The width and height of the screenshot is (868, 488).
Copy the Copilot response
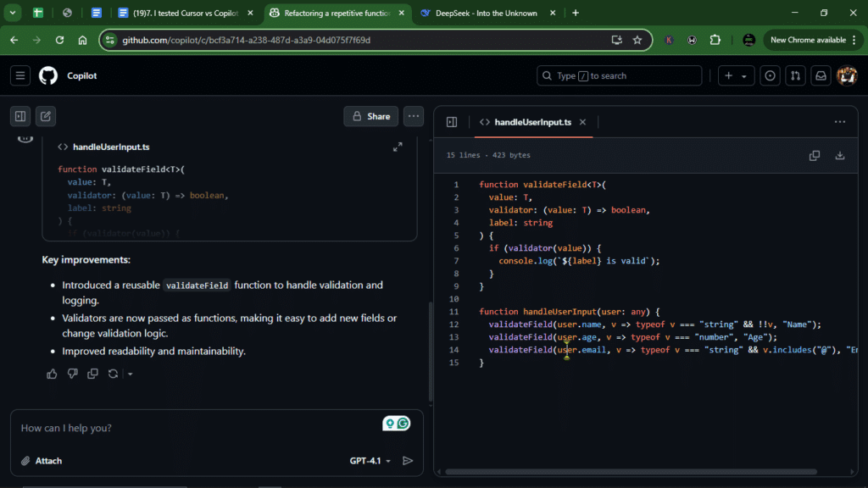pos(92,373)
